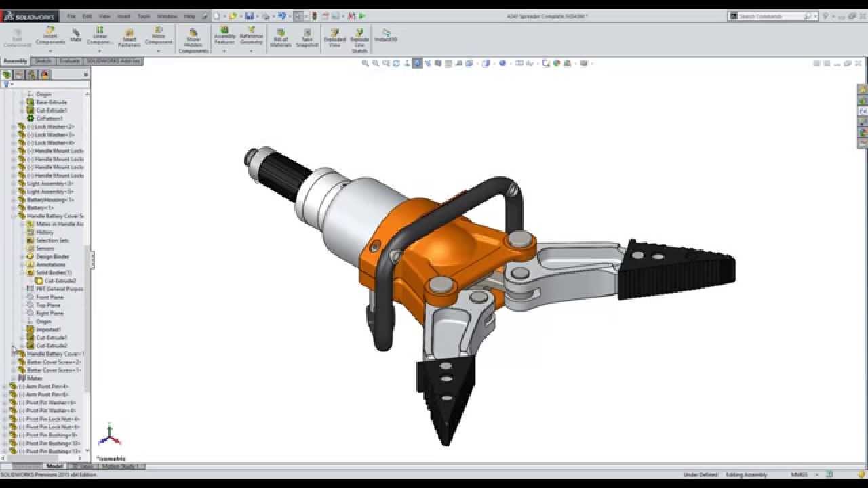
Task: Select the Annotations folder
Action: pos(50,265)
